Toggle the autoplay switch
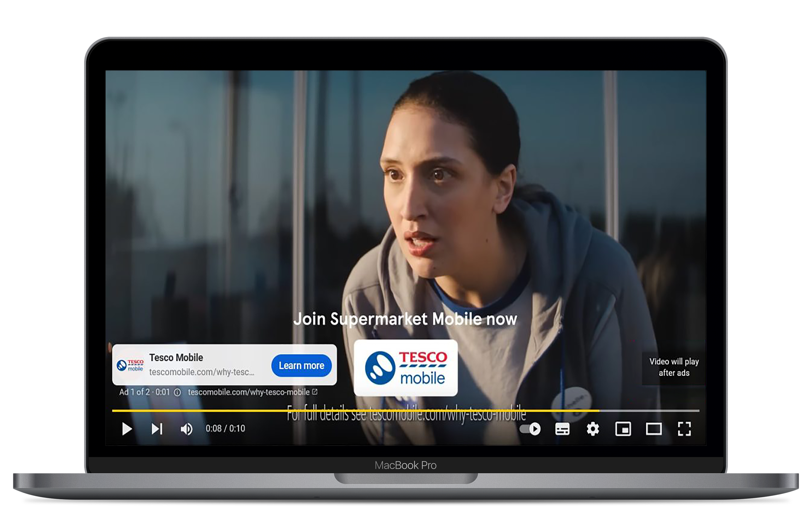Image resolution: width=812 pixels, height=516 pixels. click(x=530, y=429)
